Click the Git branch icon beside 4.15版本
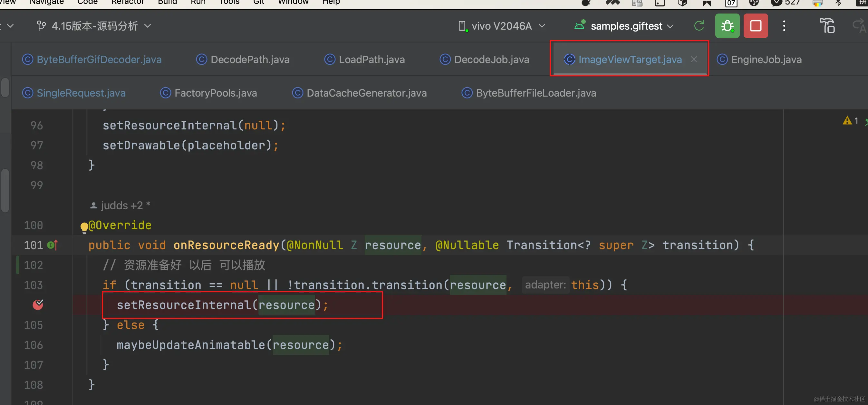The height and width of the screenshot is (405, 868). pos(41,26)
